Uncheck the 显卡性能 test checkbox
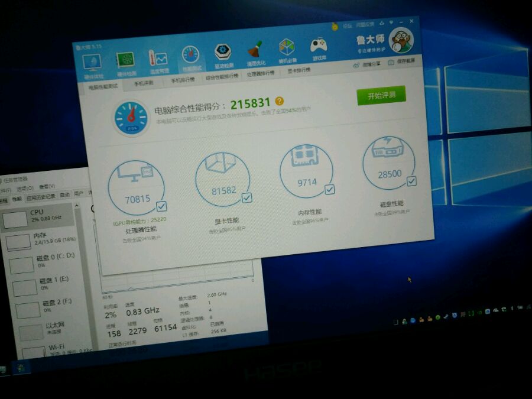This screenshot has height=399, width=532. [246, 197]
